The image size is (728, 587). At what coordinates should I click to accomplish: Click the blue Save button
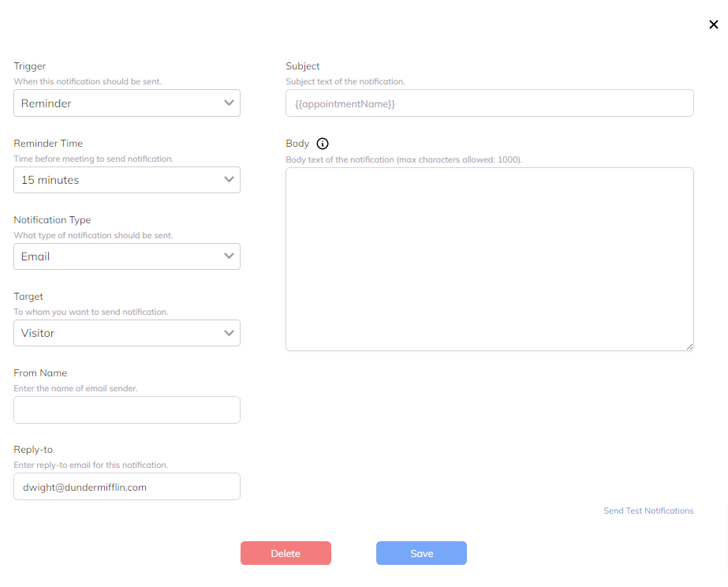(x=421, y=553)
